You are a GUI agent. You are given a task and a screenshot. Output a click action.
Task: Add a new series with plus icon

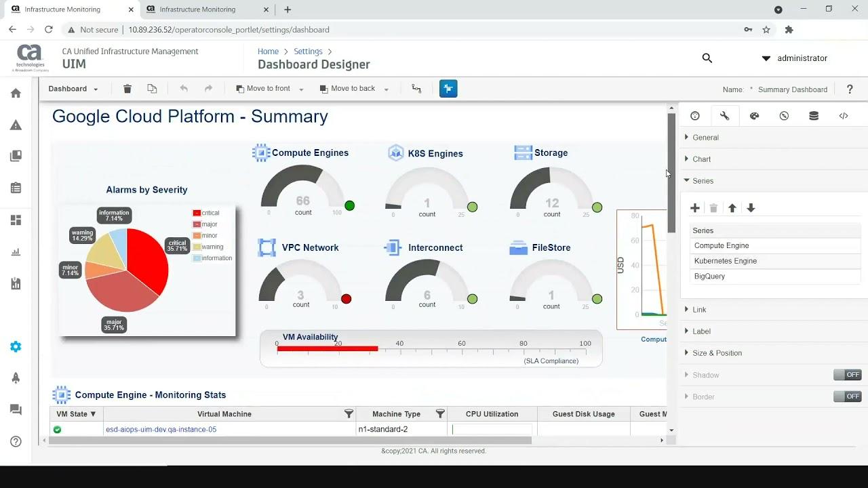[x=694, y=208]
